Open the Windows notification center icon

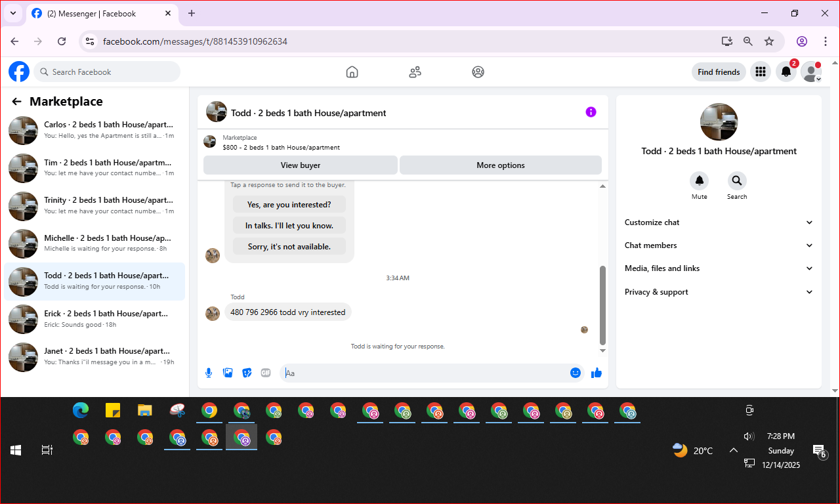coord(820,451)
